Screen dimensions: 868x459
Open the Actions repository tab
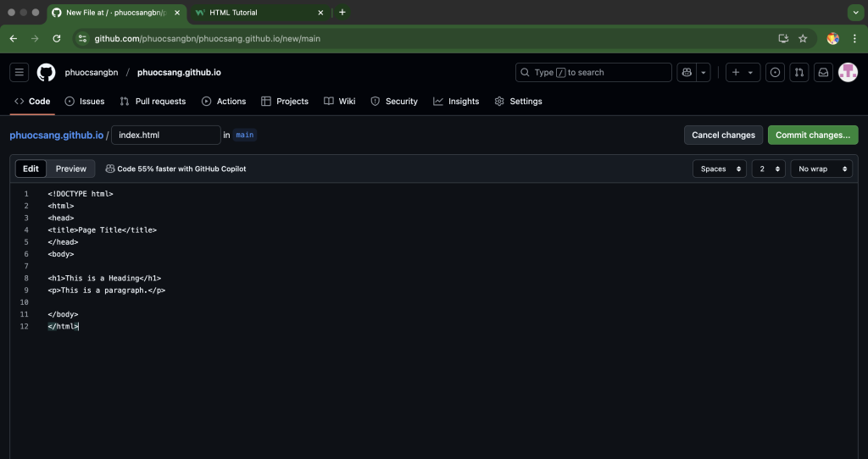coord(224,101)
